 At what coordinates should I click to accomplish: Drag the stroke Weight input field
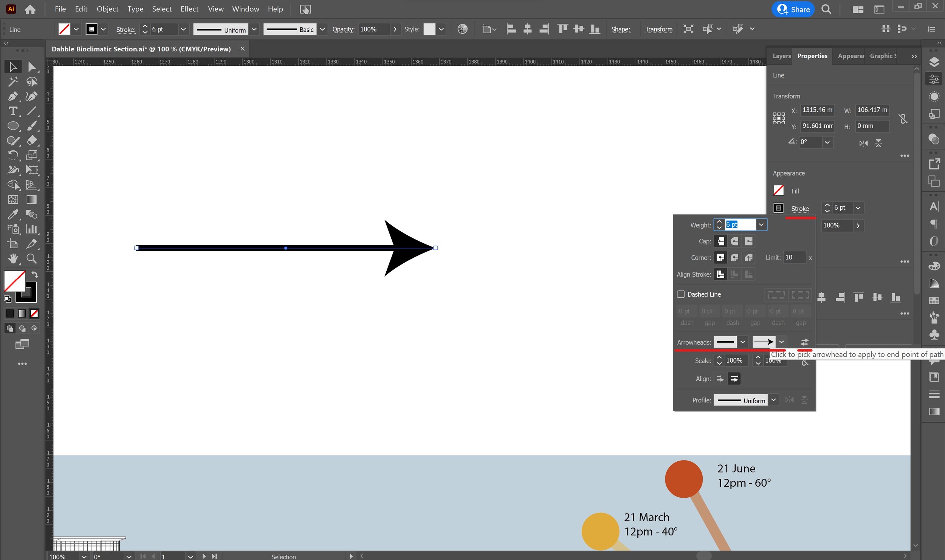[x=740, y=225]
